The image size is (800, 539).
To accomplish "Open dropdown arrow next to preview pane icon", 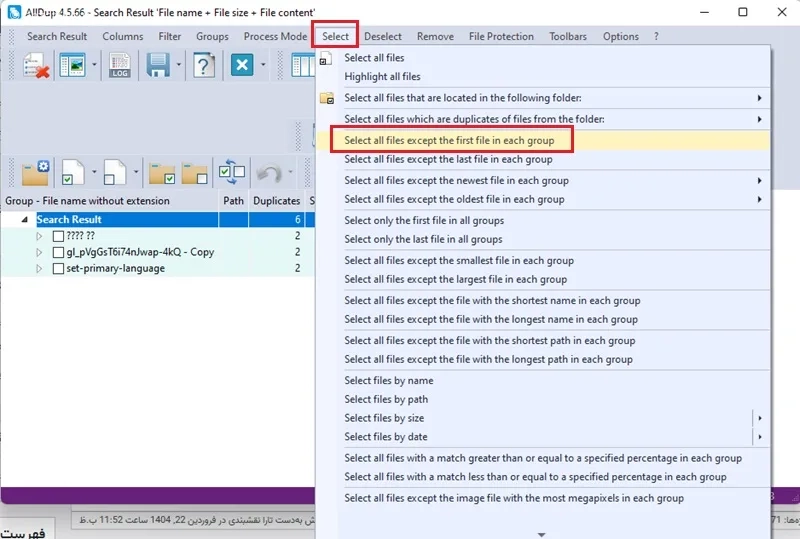I will pos(94,65).
